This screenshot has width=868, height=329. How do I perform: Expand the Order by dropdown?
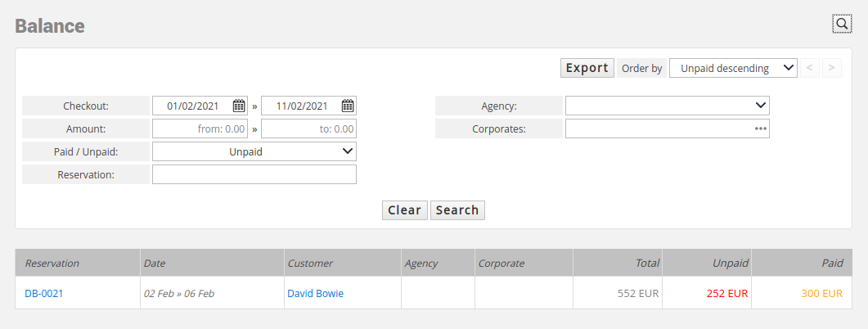733,68
